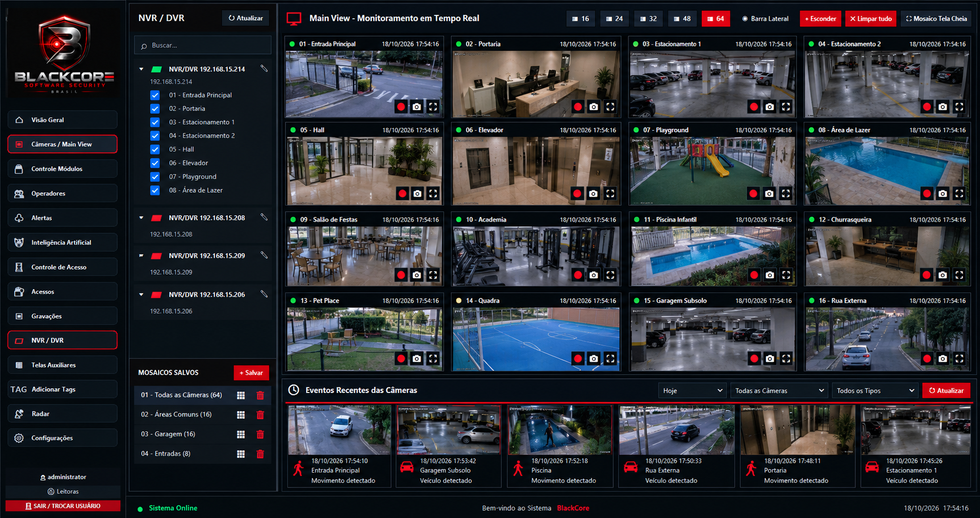Load mosaic grid for 02 - Áreas Comuns
This screenshot has width=980, height=518.
pyautogui.click(x=241, y=415)
